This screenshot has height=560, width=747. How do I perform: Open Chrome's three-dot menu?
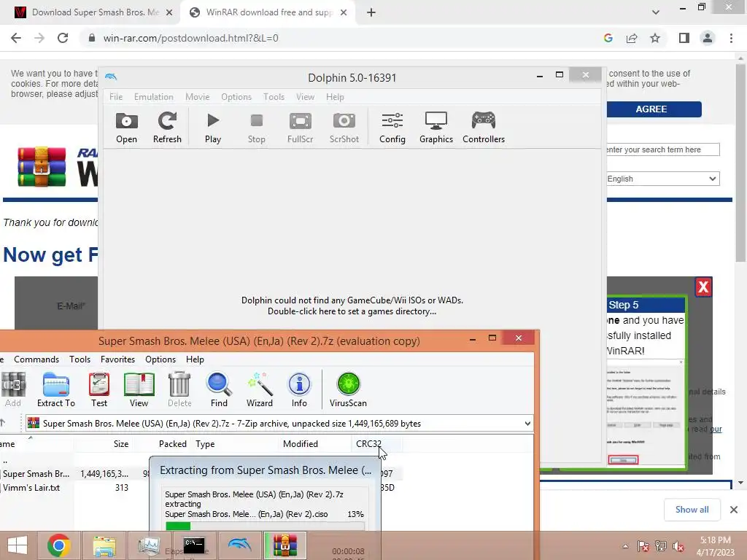(x=731, y=38)
